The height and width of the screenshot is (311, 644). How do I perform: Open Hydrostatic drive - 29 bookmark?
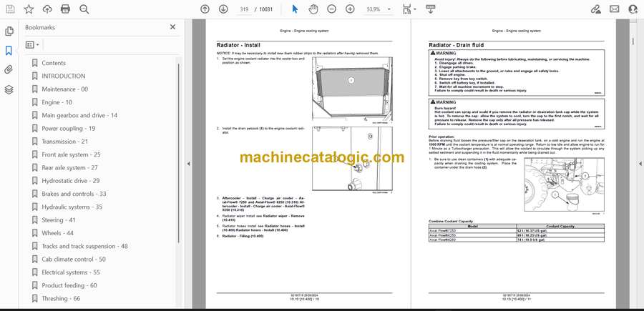71,181
